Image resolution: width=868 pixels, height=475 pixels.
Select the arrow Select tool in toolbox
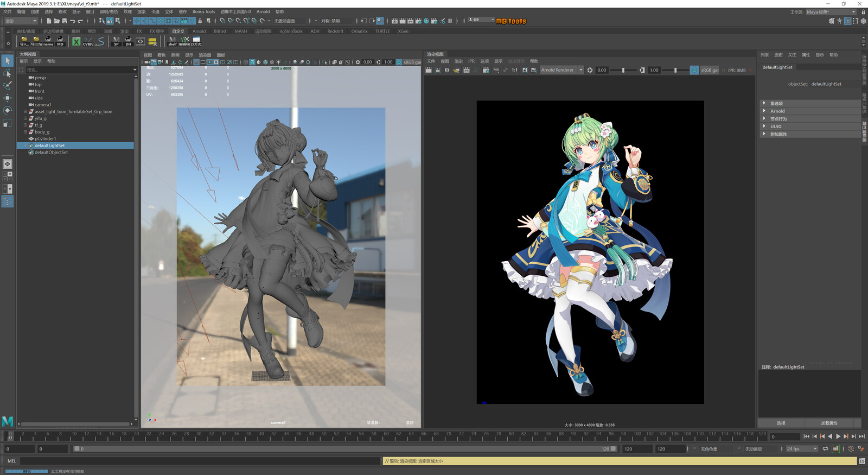(x=7, y=61)
